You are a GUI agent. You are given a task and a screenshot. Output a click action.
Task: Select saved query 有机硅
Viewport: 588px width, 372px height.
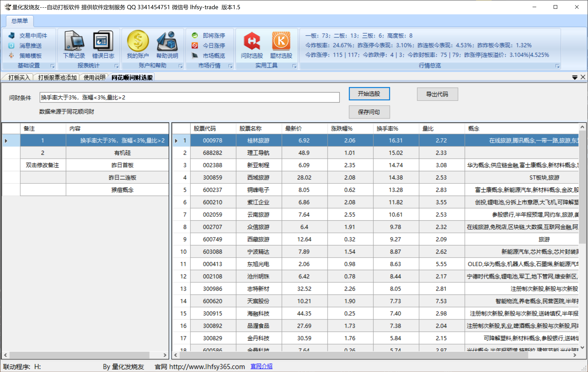pos(117,153)
